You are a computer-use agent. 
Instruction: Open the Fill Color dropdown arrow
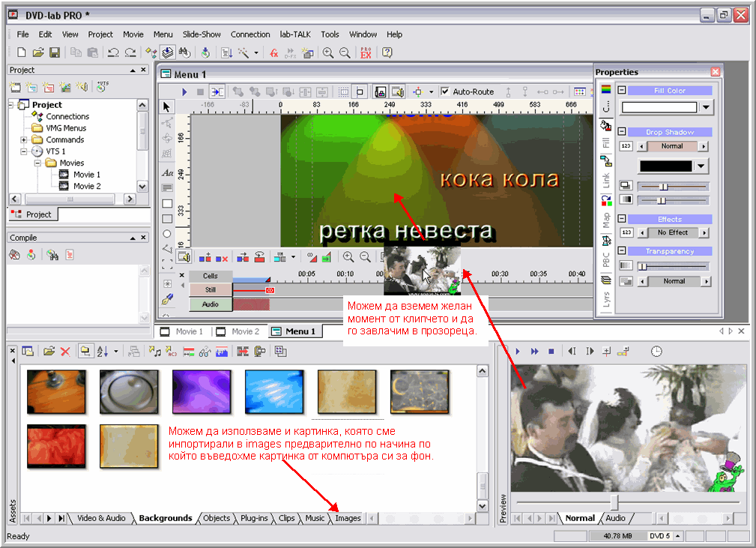[x=706, y=107]
